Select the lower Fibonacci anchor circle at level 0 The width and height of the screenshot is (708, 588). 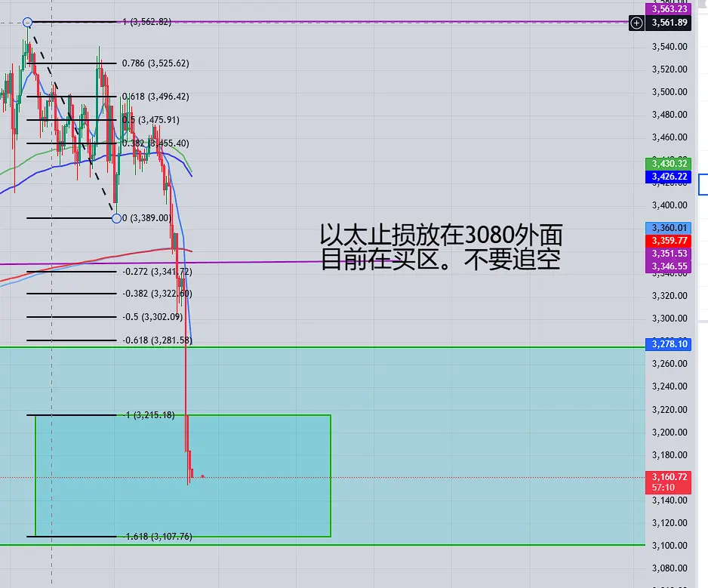[x=116, y=218]
